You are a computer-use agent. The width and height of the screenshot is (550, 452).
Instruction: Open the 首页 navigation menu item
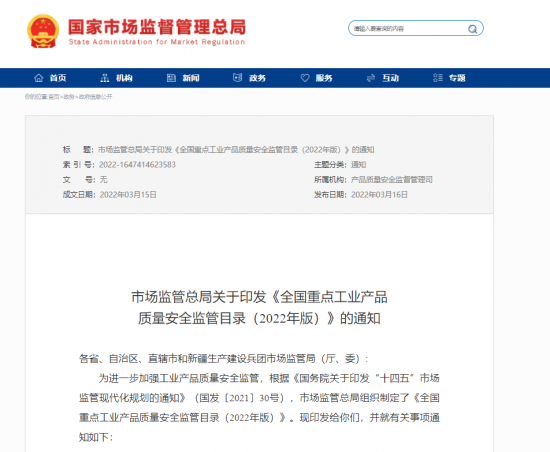click(x=58, y=78)
